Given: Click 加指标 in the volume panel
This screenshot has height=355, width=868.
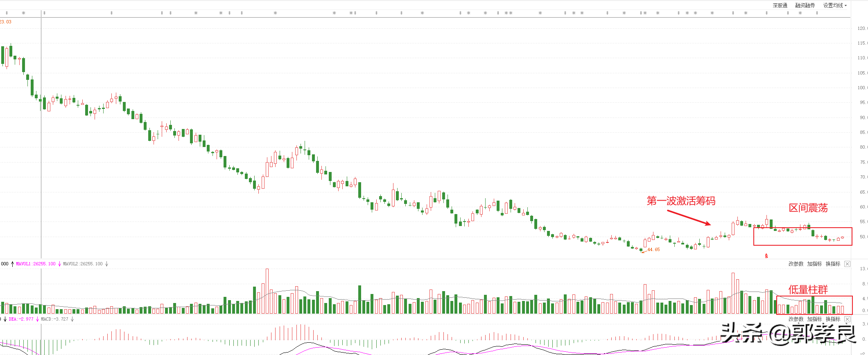Looking at the screenshot, I should pyautogui.click(x=814, y=264).
